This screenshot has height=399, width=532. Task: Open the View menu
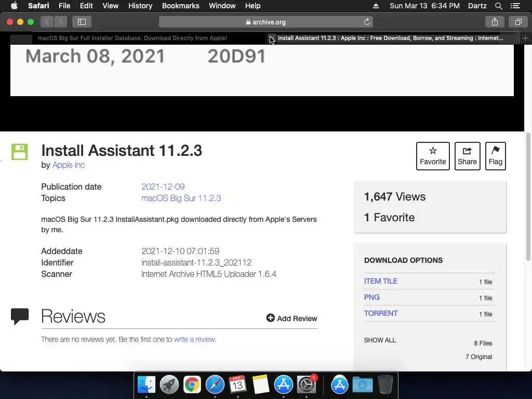coord(110,6)
